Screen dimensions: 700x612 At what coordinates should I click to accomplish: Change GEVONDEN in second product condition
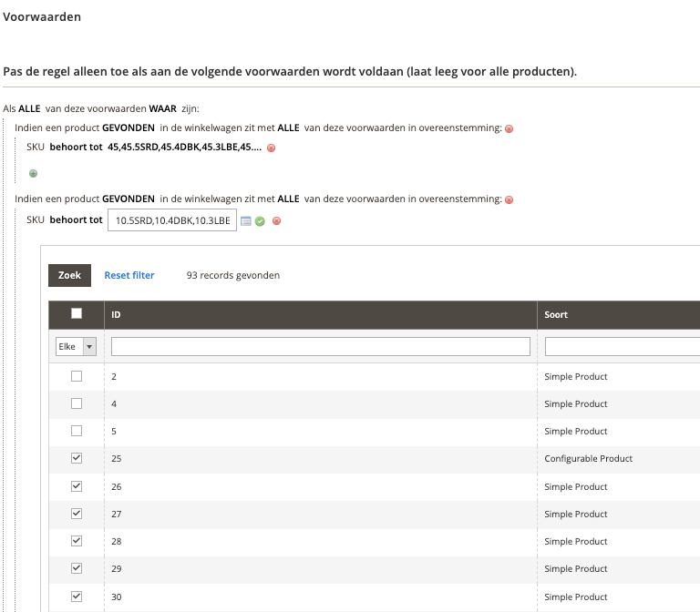[129, 199]
